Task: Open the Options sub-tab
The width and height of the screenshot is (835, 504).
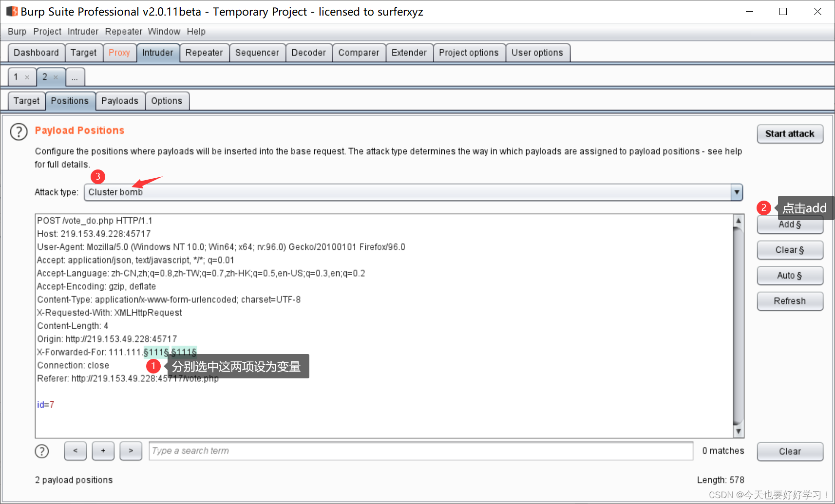Action: coord(167,101)
